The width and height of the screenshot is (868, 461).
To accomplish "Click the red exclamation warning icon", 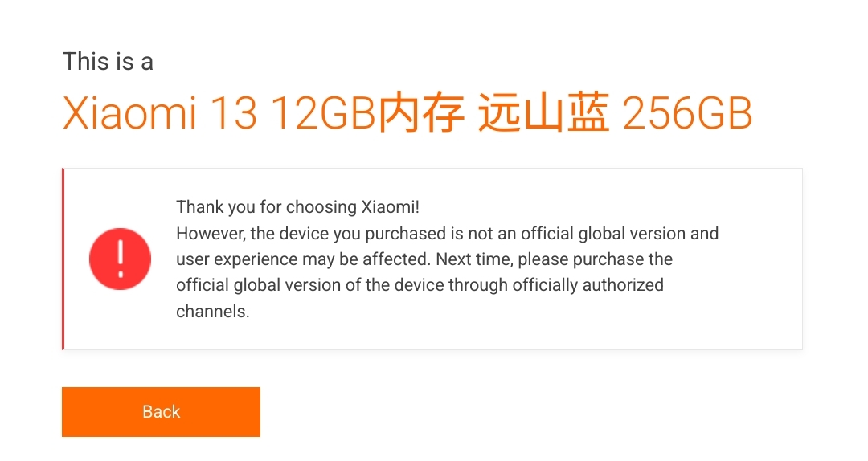I will point(120,259).
